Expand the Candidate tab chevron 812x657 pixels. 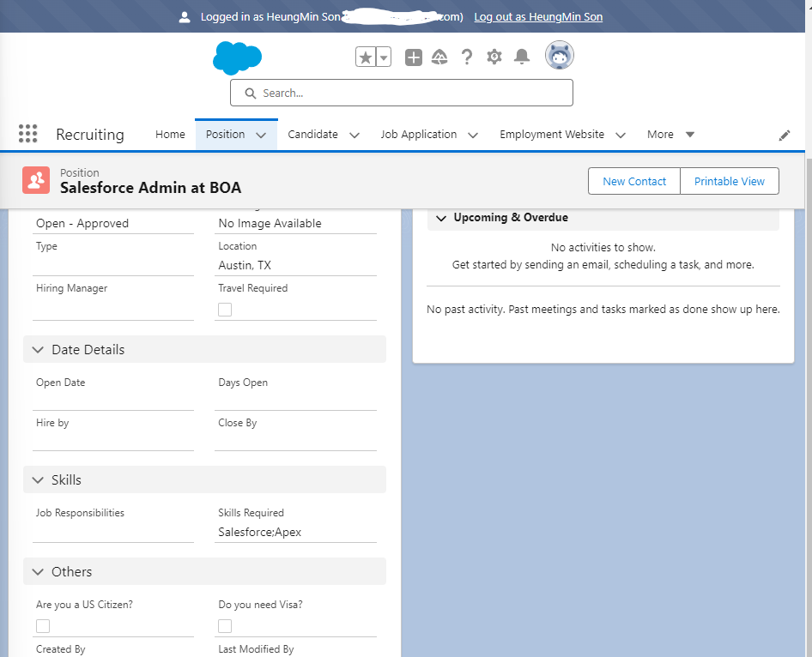point(354,135)
